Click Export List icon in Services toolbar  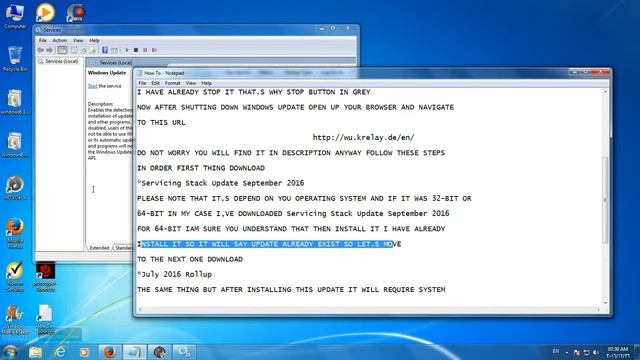[x=93, y=50]
